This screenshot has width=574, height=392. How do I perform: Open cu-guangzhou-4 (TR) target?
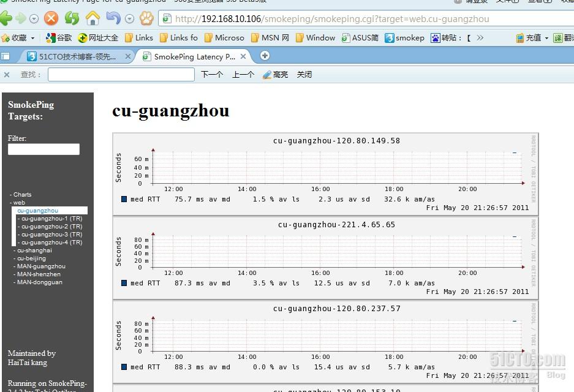click(52, 243)
